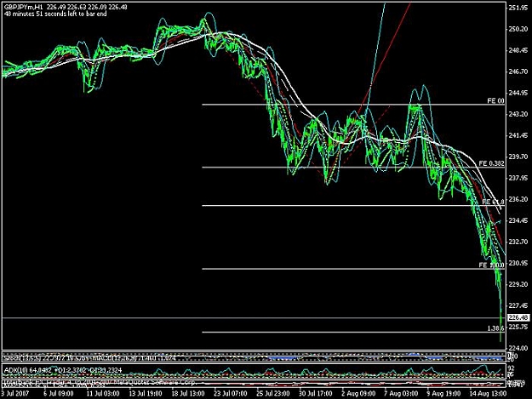This screenshot has width=532, height=399.
Task: Click the 18 Jul 13:00 time label
Action: 188,394
